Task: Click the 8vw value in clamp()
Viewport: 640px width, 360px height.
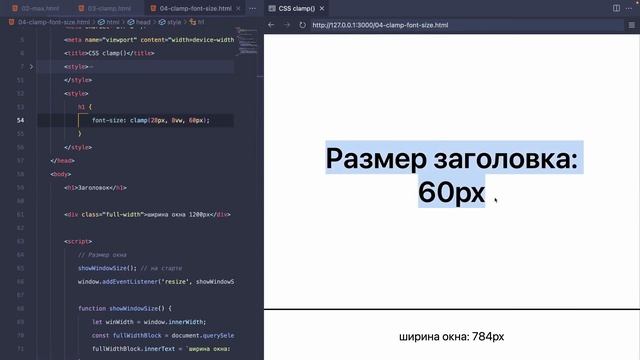Action: click(177, 120)
